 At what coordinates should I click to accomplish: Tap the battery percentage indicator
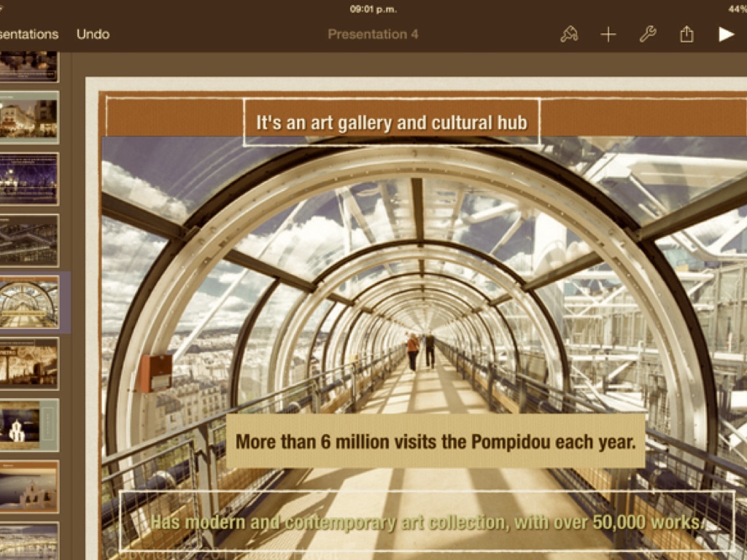[737, 9]
